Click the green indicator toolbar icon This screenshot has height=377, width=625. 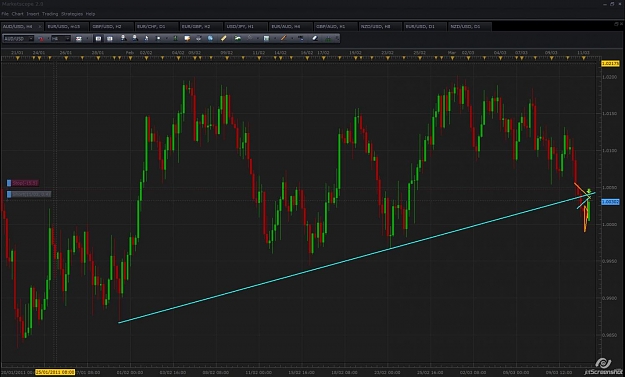(x=175, y=39)
